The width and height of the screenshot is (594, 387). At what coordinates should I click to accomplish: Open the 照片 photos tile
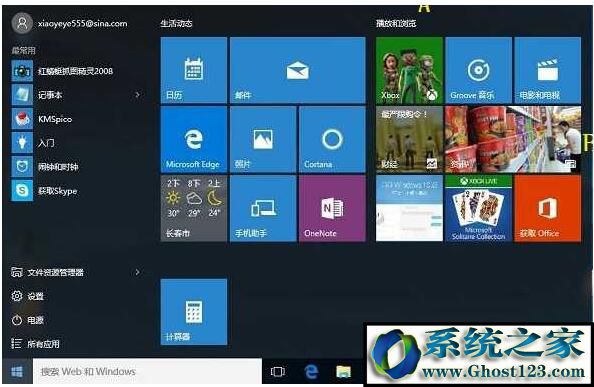tap(263, 139)
